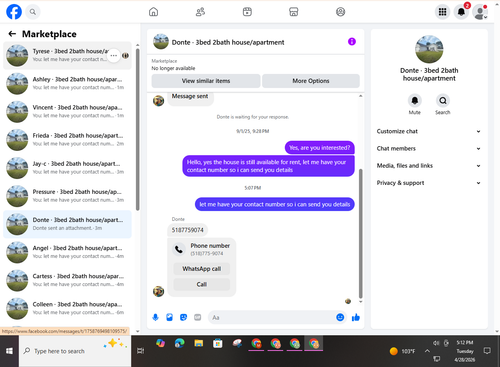The height and width of the screenshot is (367, 500).
Task: Click the Windows taskbar search box
Action: pos(75,351)
